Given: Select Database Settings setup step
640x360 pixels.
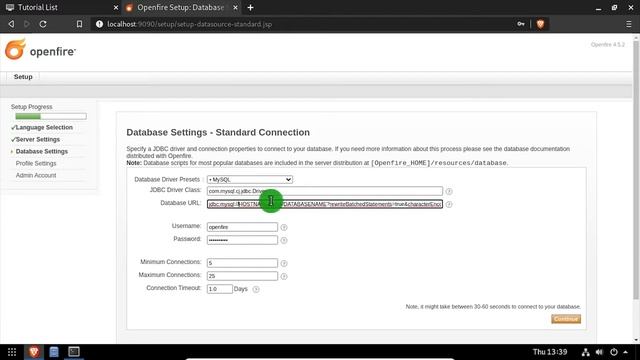Looking at the screenshot, I should tap(42, 151).
